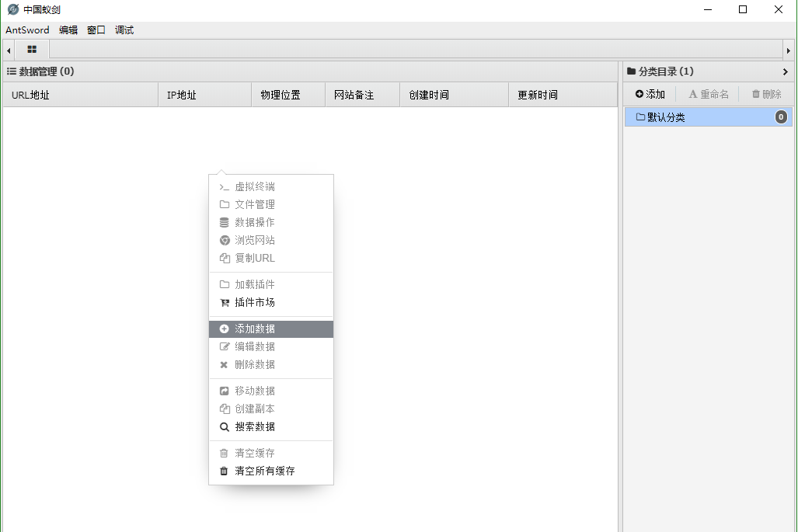Screen dimensions: 798x532
Task: Click the trash icon beside 清空所有缓存
Action: (x=224, y=471)
